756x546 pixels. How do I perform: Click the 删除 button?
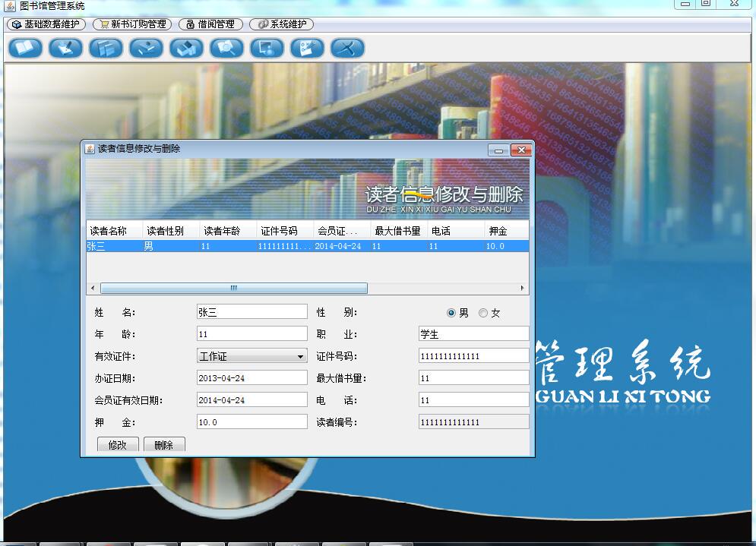click(x=164, y=444)
